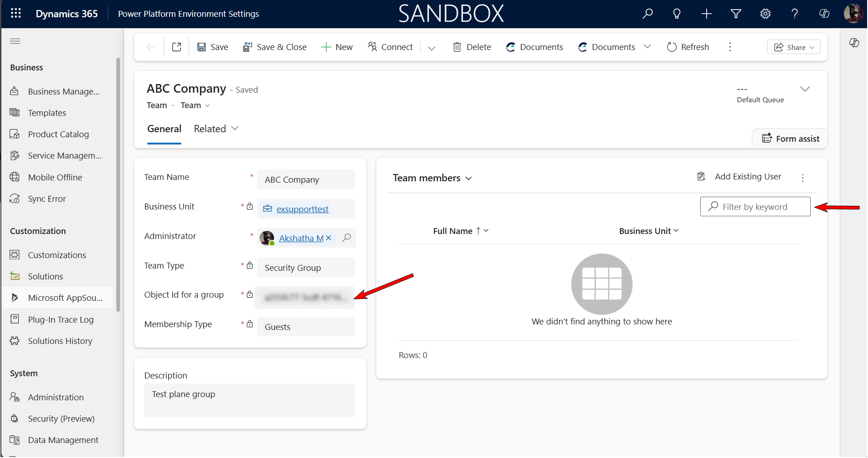
Task: Open Akshatha M administrator link
Action: click(x=301, y=238)
